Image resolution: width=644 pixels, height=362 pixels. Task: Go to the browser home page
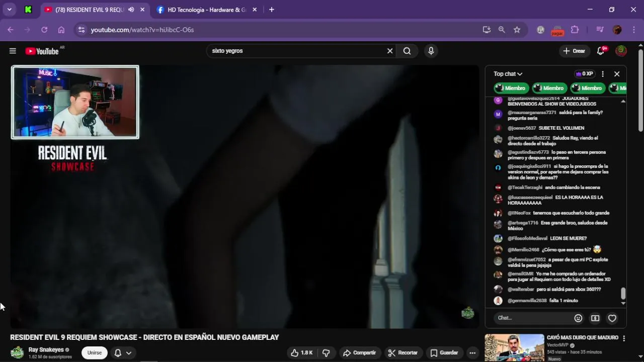[61, 30]
